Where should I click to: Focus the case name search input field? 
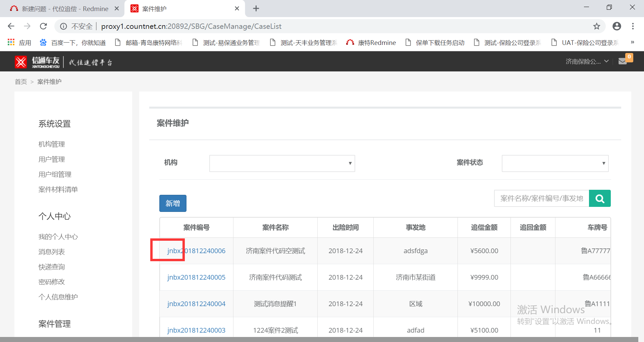[x=541, y=198]
